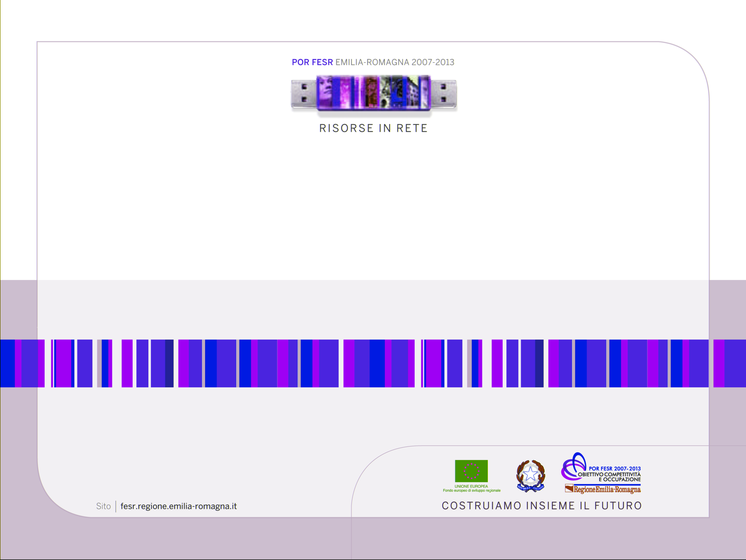Click the POR FESR 2007-2013 swirl logo

pos(574,467)
